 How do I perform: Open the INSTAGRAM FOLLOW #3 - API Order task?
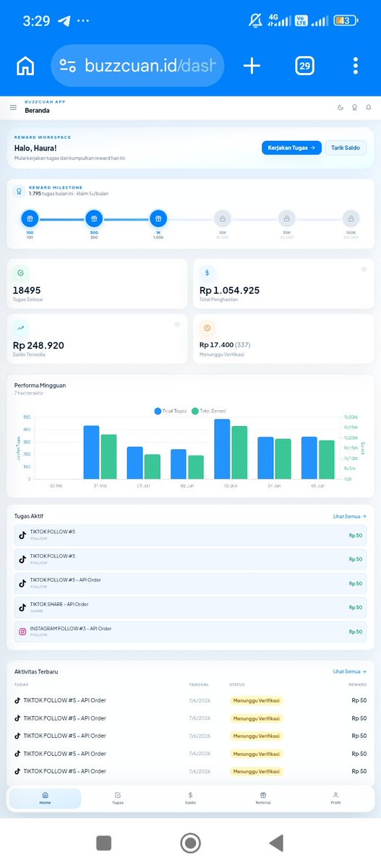pyautogui.click(x=190, y=631)
